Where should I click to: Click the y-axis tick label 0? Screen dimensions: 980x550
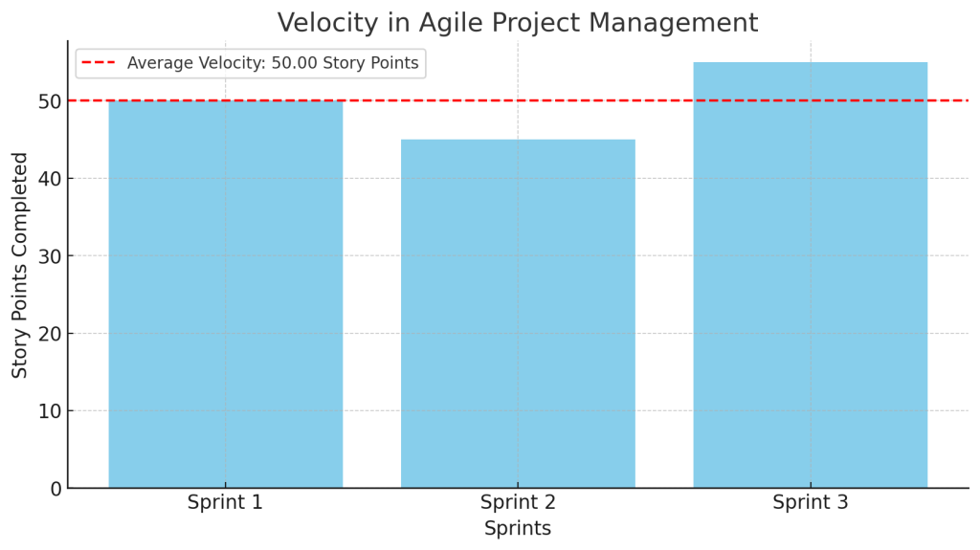coord(54,489)
